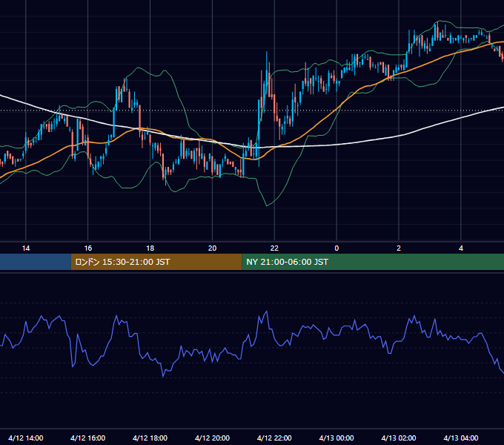Click the '22' hour label on upper time axis

[x=274, y=248]
